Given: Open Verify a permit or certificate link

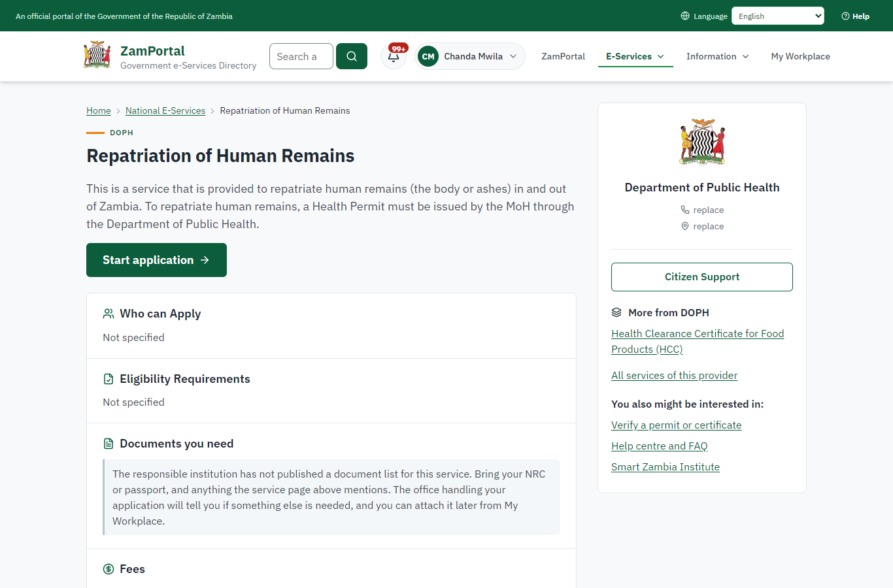Looking at the screenshot, I should tap(677, 425).
